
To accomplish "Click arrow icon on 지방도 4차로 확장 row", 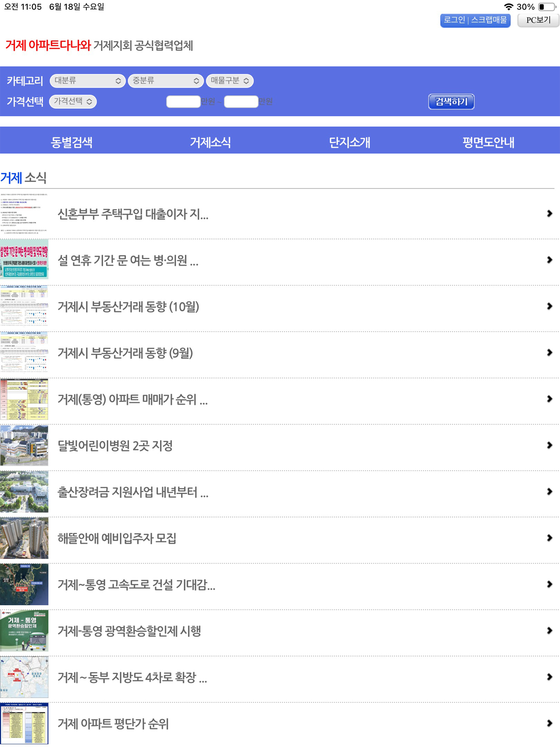I will pos(550,677).
